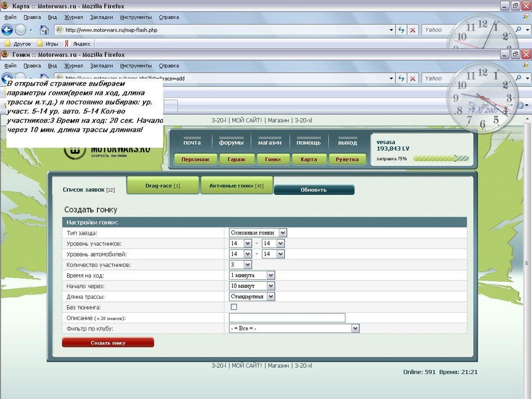Open the Гонки section button
The height and width of the screenshot is (399, 532).
[273, 159]
